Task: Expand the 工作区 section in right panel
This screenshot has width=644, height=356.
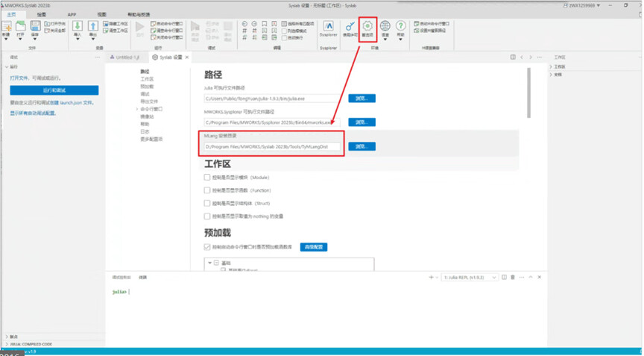Action: pos(551,66)
